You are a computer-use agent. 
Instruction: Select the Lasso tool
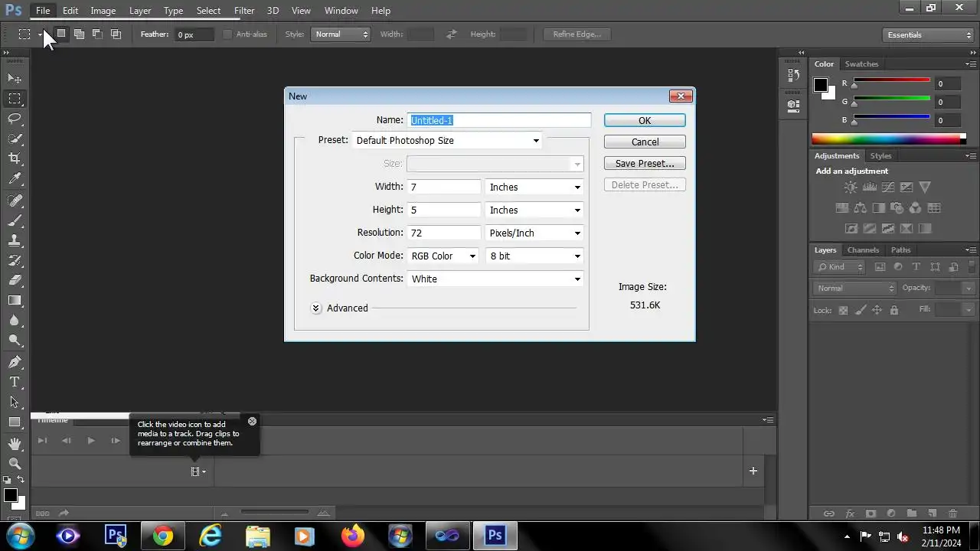(x=15, y=118)
